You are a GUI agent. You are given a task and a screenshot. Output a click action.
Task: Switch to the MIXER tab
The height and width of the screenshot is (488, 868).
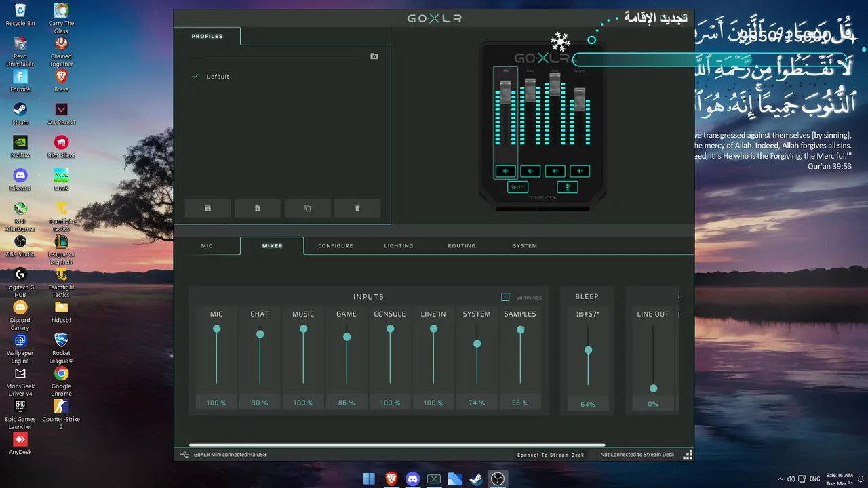point(272,246)
